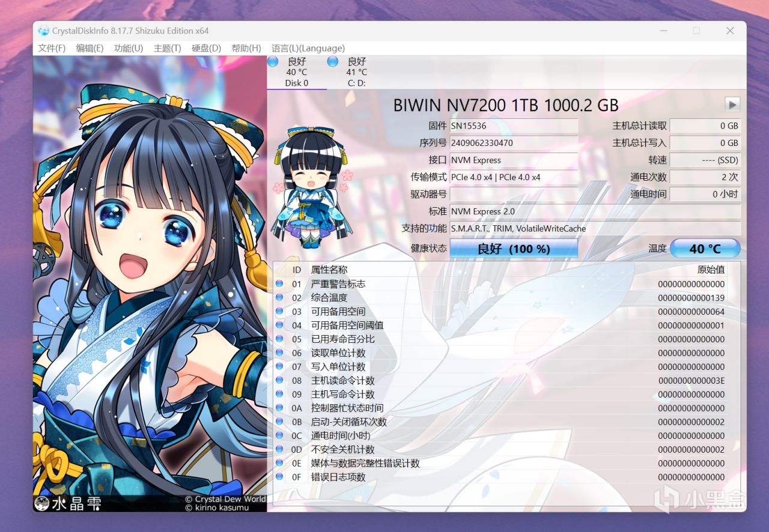Click status orb for 已用寿命百分比 row

click(x=279, y=339)
